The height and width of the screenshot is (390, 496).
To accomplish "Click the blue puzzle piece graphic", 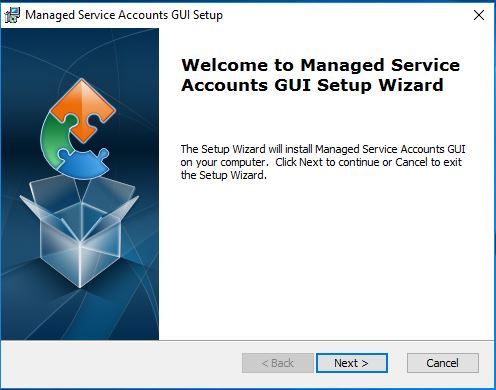I will click(x=83, y=163).
